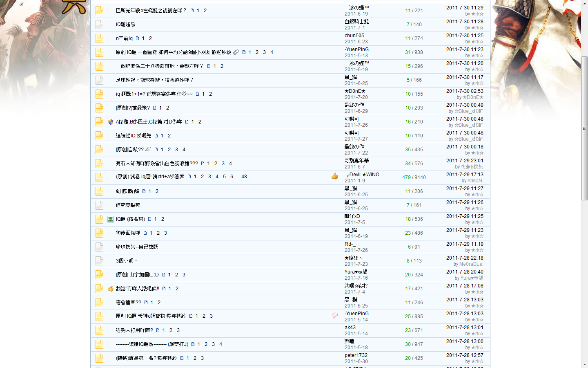Open the thread '[原創!?]誰最笨?'
The image size is (588, 368).
tap(133, 108)
